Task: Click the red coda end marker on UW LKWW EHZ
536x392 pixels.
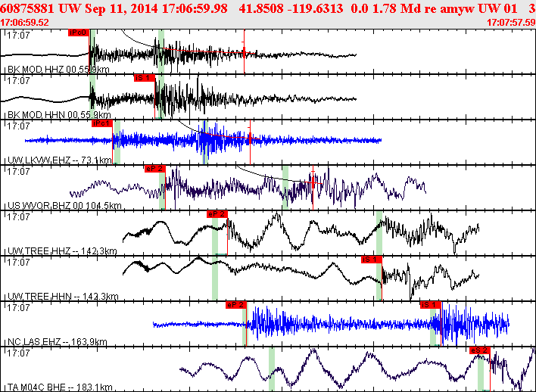Action: (x=250, y=138)
